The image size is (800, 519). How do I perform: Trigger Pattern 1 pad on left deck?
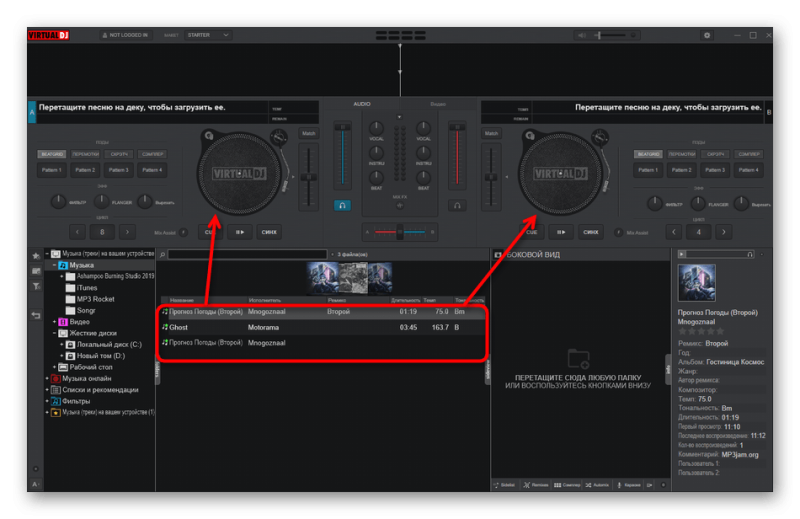click(52, 170)
